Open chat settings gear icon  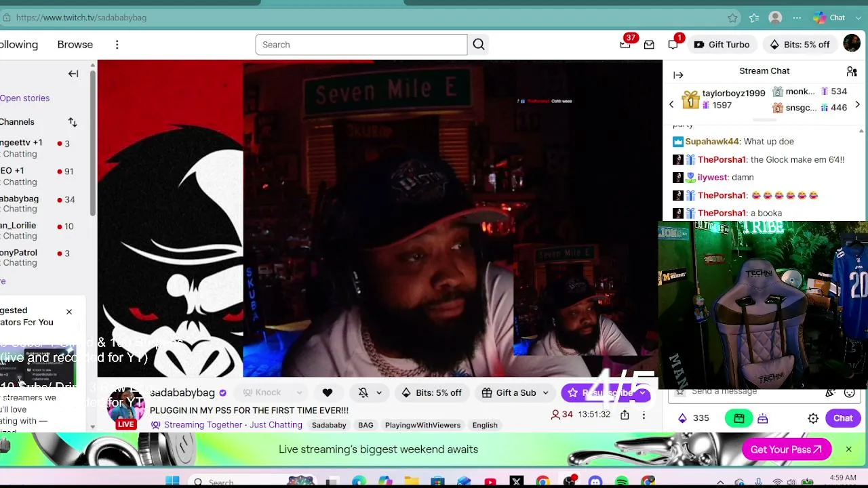point(813,419)
